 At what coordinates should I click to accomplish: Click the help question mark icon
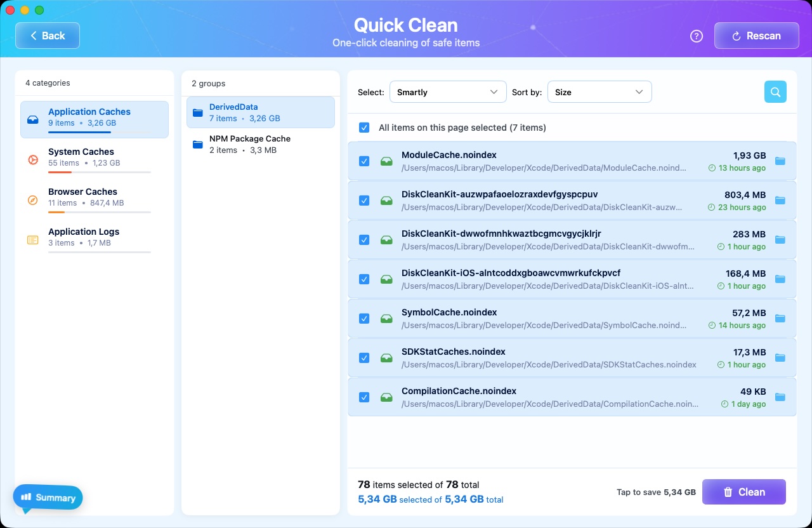tap(696, 36)
